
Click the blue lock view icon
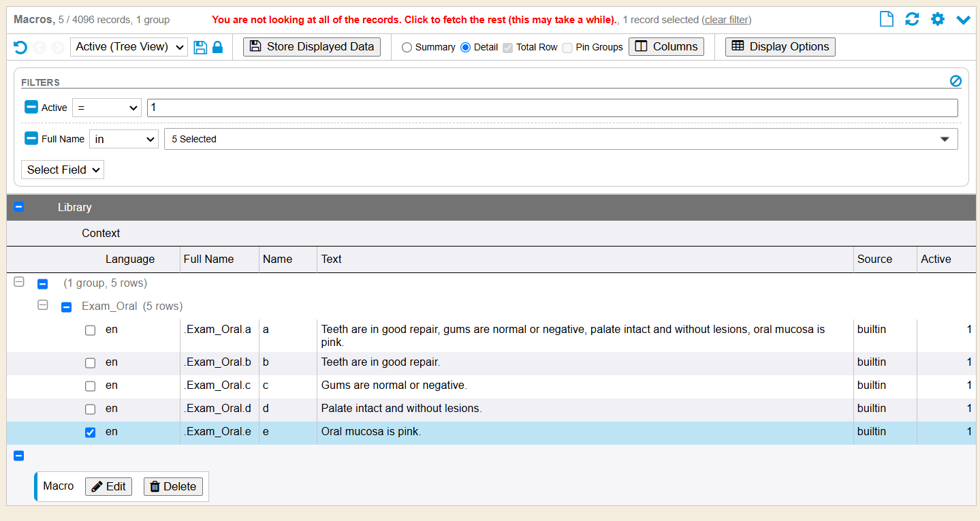pyautogui.click(x=218, y=47)
